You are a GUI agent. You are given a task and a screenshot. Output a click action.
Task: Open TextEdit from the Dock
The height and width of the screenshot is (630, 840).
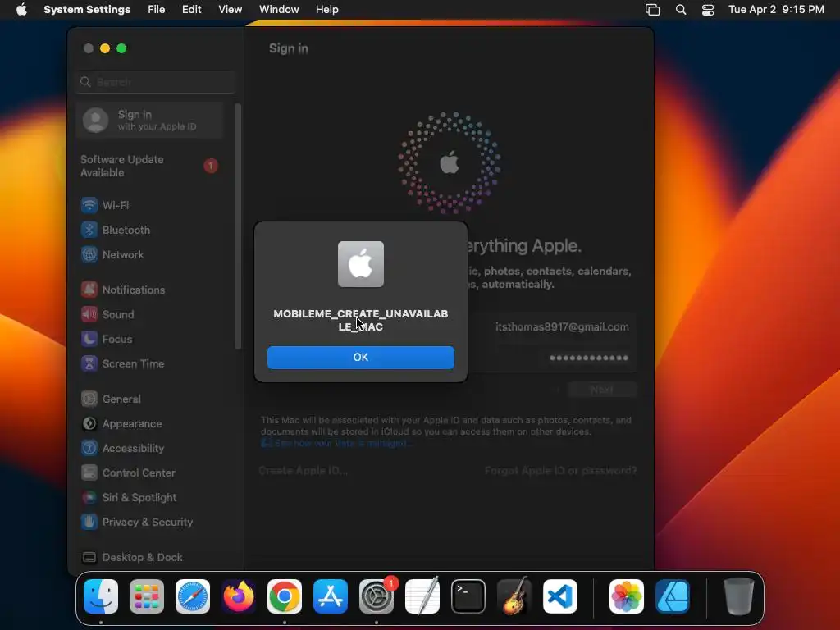coord(422,596)
